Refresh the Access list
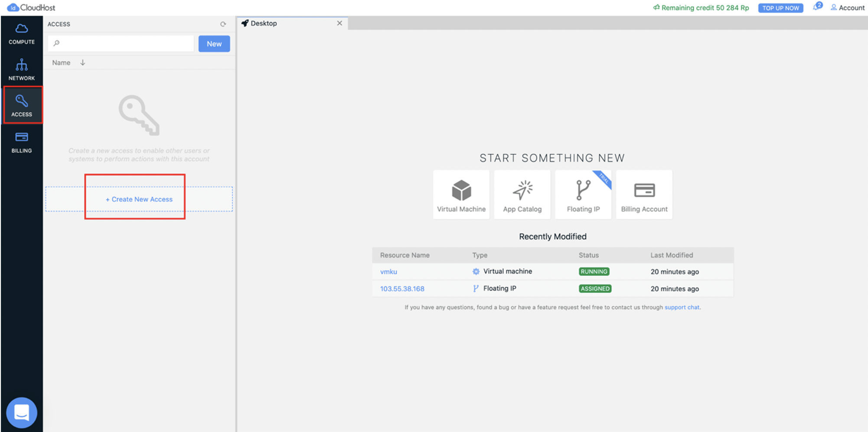Image resolution: width=868 pixels, height=432 pixels. coord(223,24)
